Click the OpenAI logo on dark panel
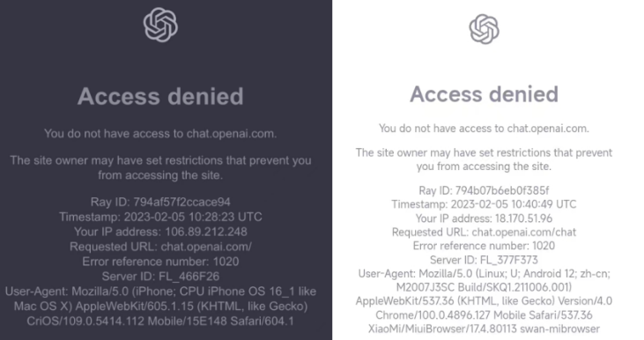644x340 pixels. coord(160,26)
